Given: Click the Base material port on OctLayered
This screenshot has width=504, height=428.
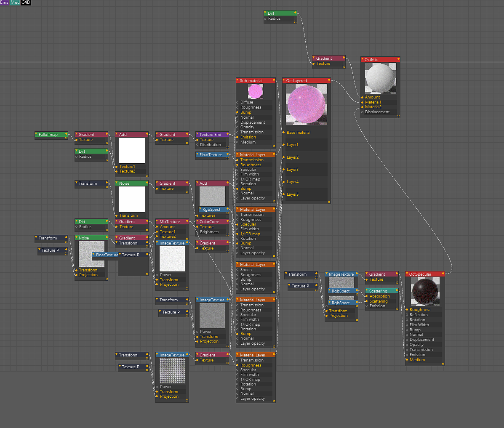Looking at the screenshot, I should [283, 133].
